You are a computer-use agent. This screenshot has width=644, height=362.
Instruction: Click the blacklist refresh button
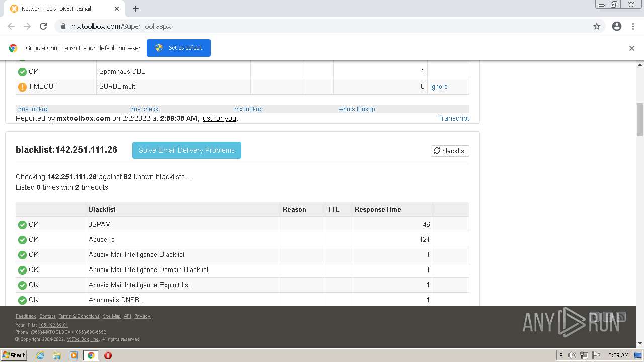point(450,151)
